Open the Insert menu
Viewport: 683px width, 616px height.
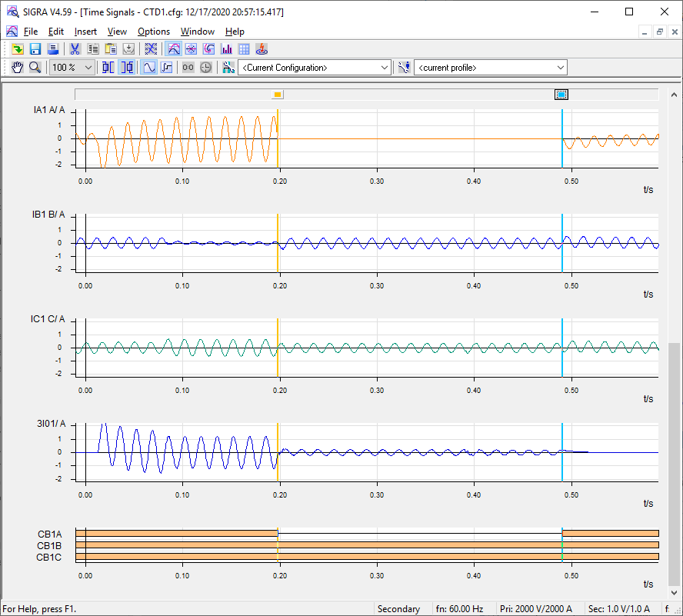coord(85,32)
